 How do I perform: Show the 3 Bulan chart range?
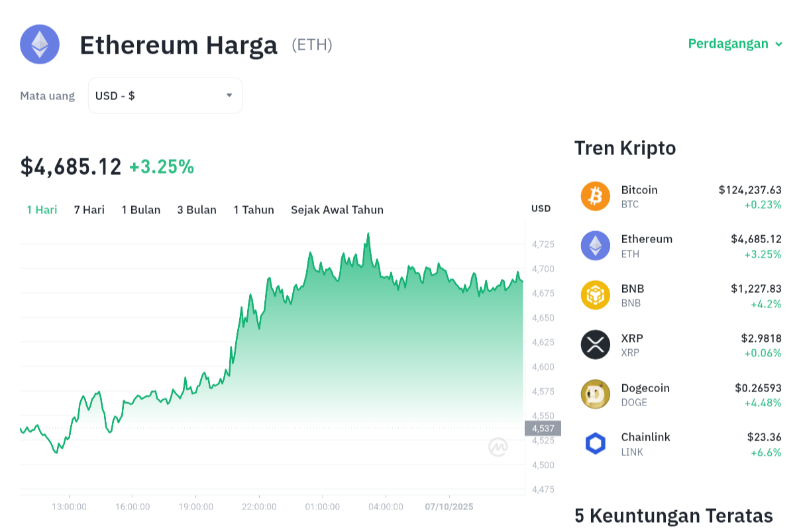[197, 209]
